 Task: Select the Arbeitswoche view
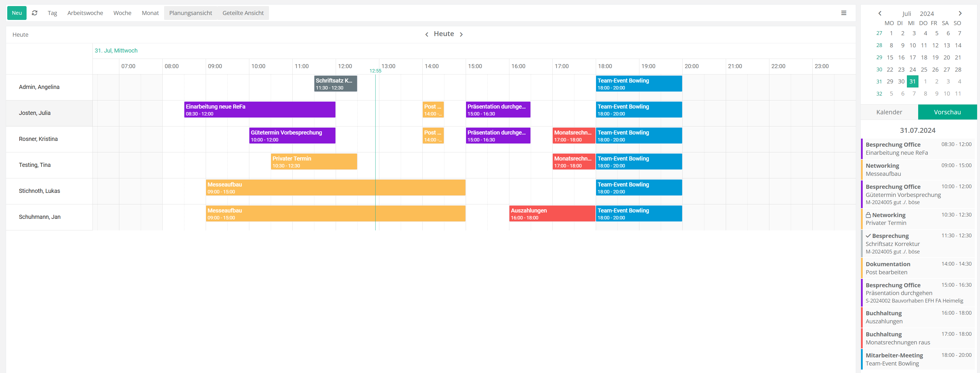pos(85,13)
